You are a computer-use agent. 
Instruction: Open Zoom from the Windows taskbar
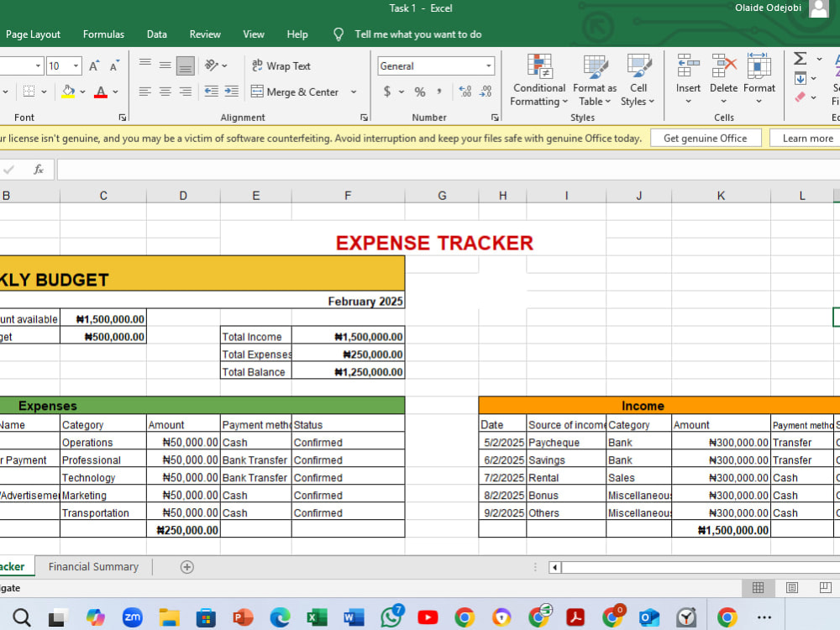[133, 617]
